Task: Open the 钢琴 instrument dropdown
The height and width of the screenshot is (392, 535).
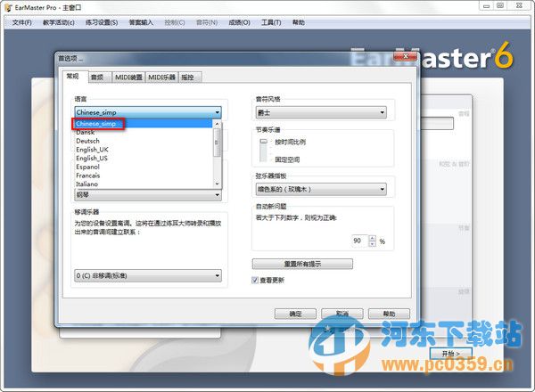Action: click(x=148, y=194)
